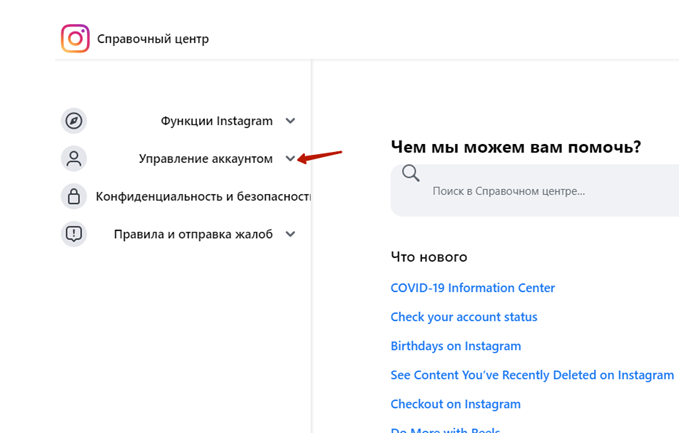Open See Content You've Recently Deleted link
Image resolution: width=698 pixels, height=437 pixels.
pyautogui.click(x=532, y=375)
